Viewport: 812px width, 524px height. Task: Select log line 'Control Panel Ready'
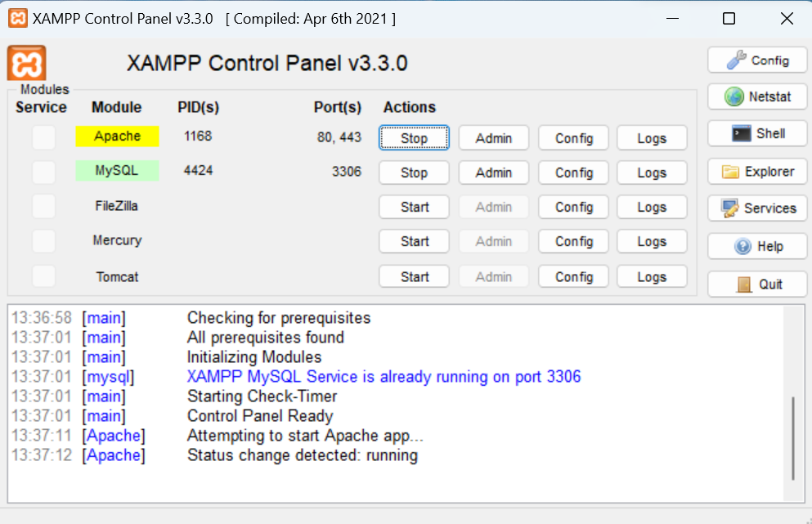[x=260, y=416]
